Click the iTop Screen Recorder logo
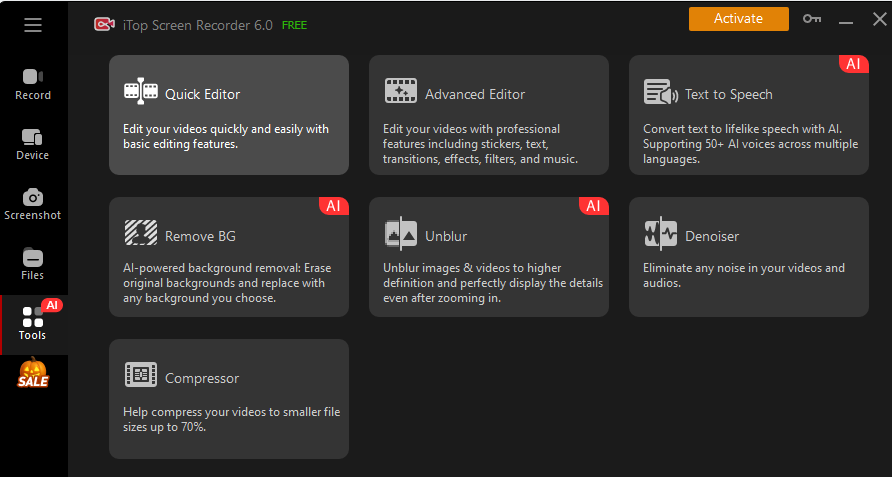 [104, 24]
